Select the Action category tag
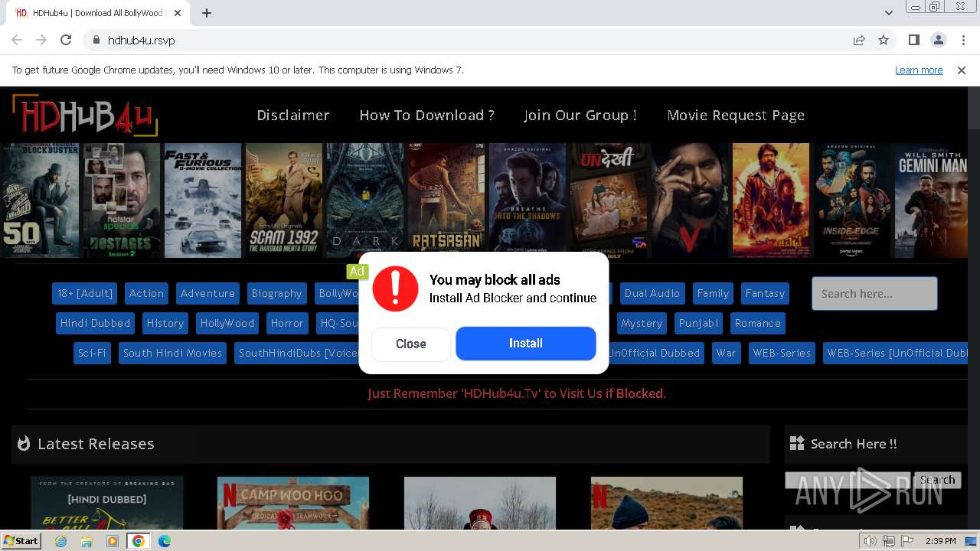This screenshot has height=551, width=980. 146,293
